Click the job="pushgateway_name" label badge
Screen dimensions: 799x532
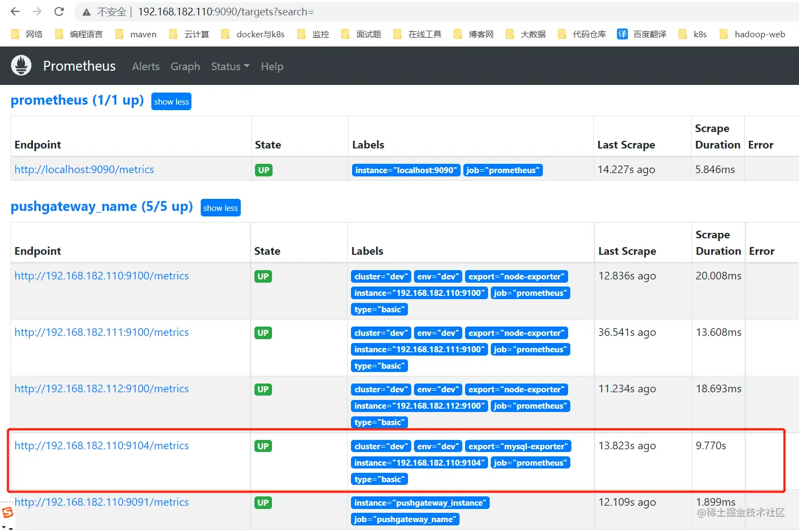[x=405, y=519]
